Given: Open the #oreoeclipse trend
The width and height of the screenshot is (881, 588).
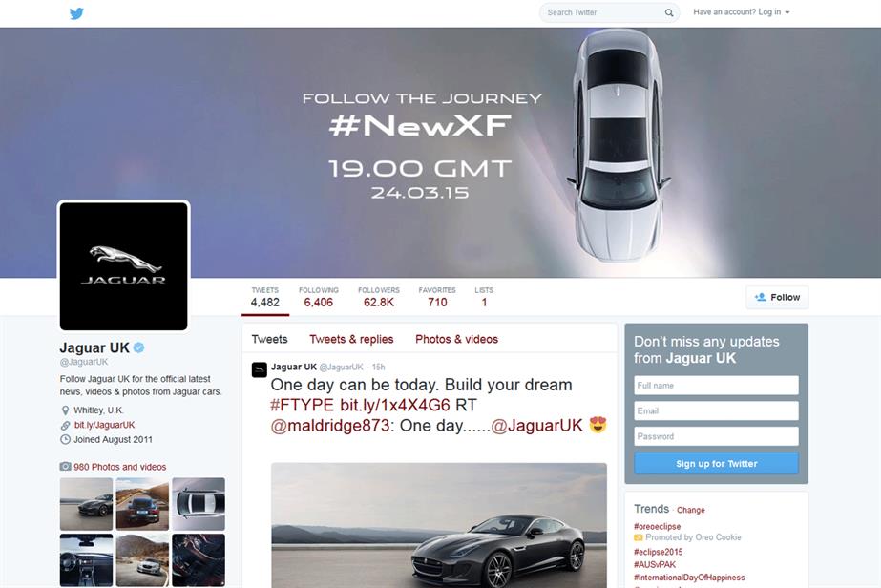Looking at the screenshot, I should pyautogui.click(x=657, y=526).
